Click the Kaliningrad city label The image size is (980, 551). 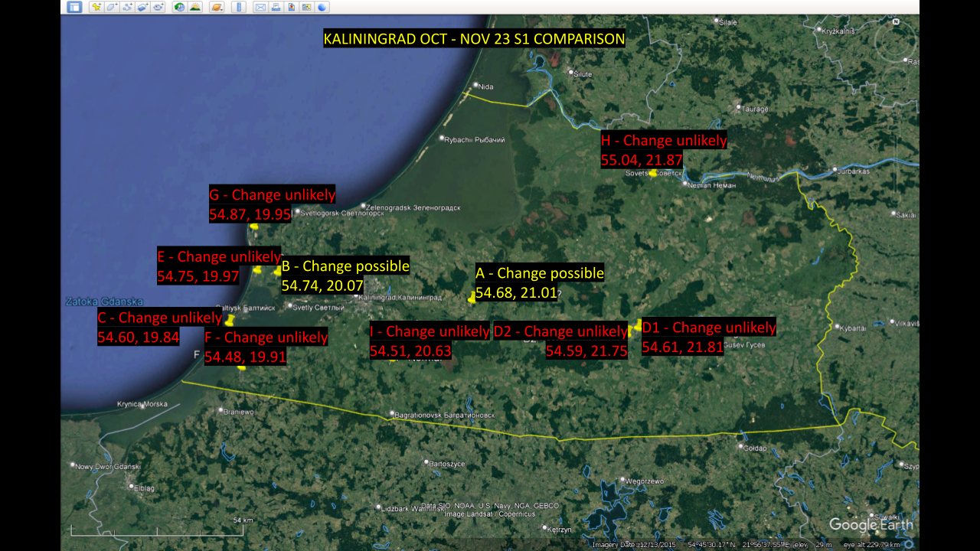(400, 297)
